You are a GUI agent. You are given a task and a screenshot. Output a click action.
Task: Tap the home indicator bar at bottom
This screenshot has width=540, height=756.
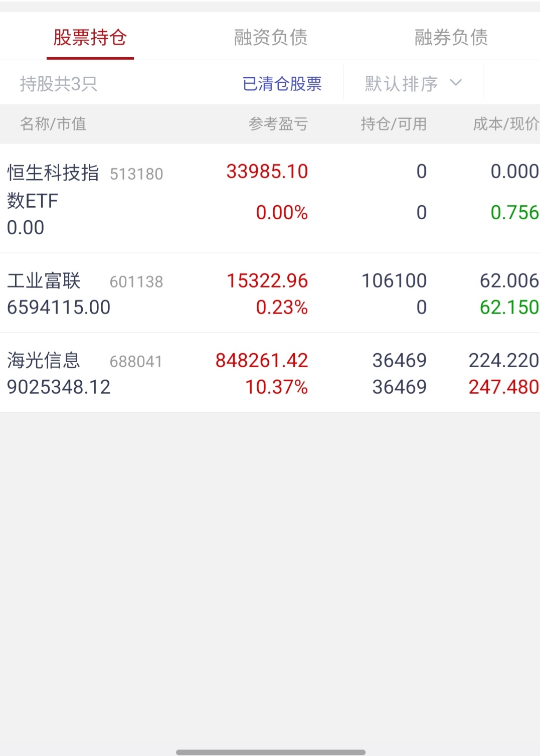(270, 752)
